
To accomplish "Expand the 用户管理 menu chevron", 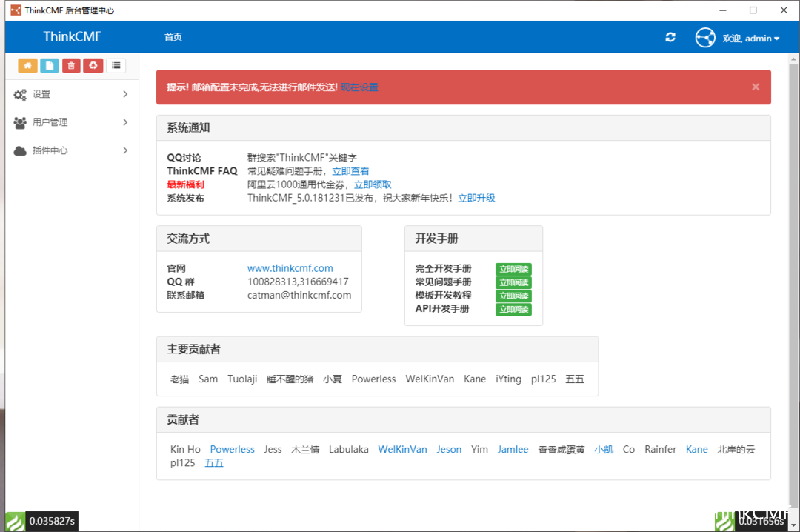I will tap(125, 122).
